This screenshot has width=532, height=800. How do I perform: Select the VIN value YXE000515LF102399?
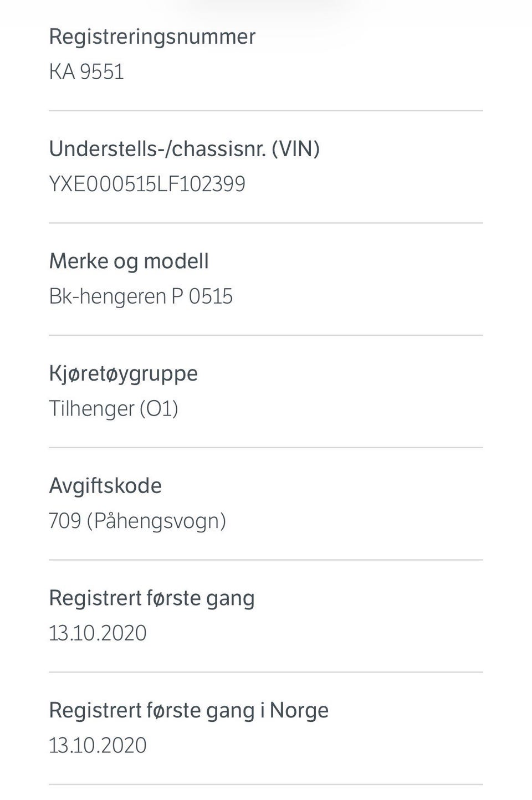[147, 184]
